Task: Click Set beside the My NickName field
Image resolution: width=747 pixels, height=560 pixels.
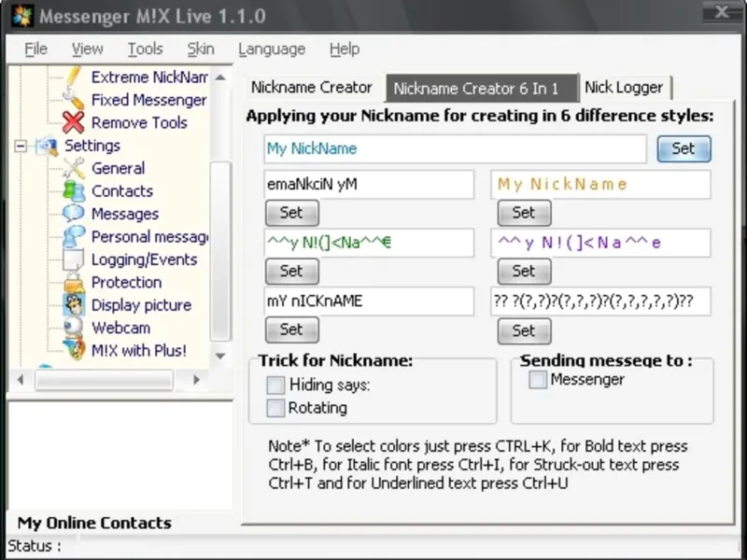Action: pyautogui.click(x=684, y=148)
